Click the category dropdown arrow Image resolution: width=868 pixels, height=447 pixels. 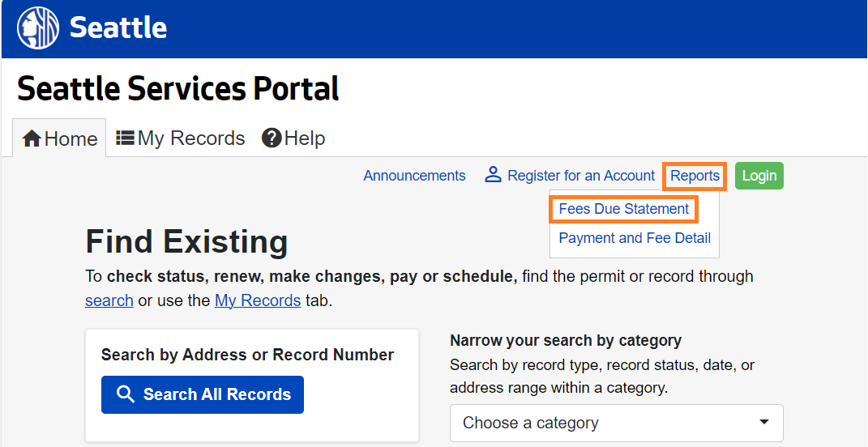click(x=763, y=423)
